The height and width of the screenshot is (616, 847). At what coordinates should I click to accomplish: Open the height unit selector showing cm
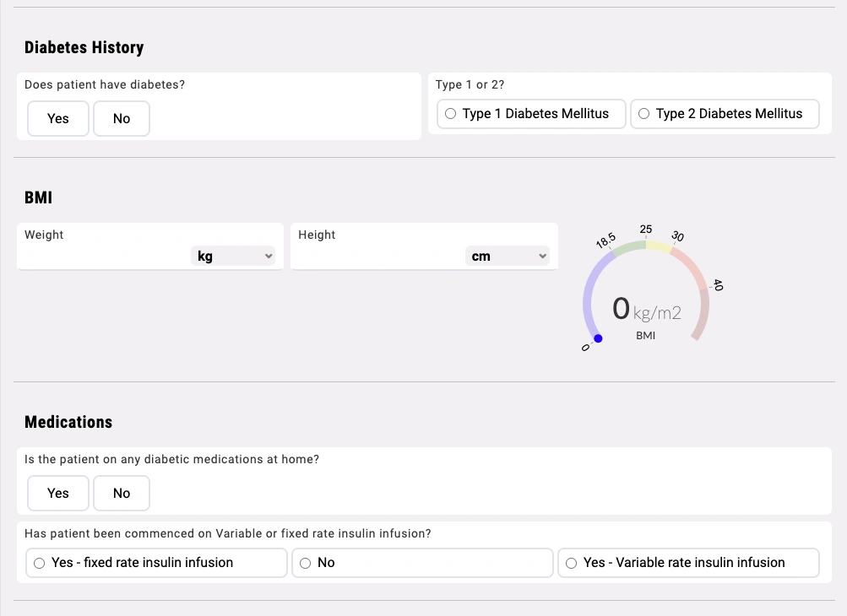pos(507,256)
